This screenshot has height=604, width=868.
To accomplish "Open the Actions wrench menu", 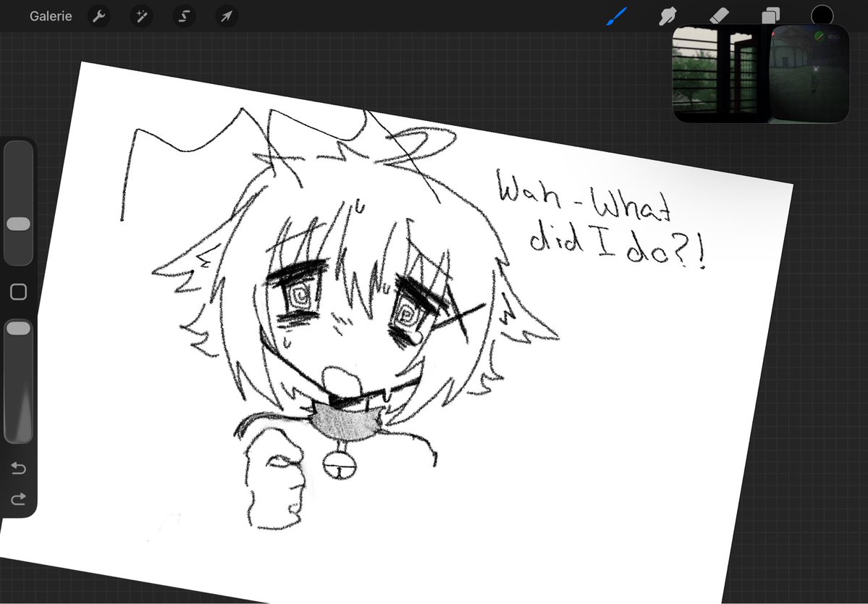I will 99,16.
